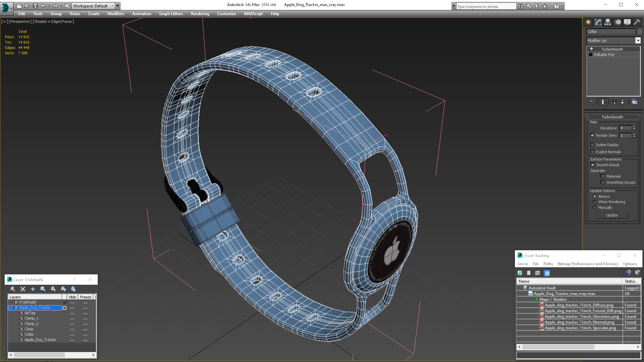Click Delete layer X icon in Layer window
The image size is (644, 362).
(x=23, y=289)
